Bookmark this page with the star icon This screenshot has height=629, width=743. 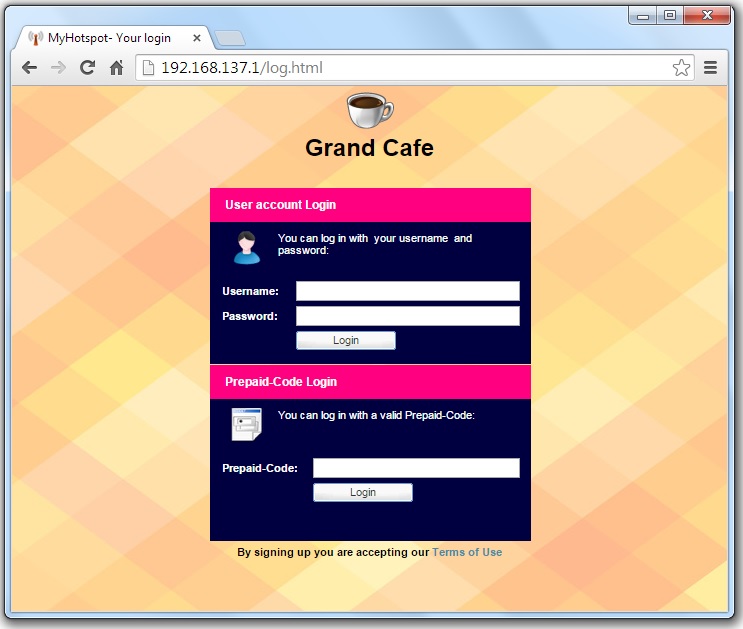pyautogui.click(x=681, y=68)
